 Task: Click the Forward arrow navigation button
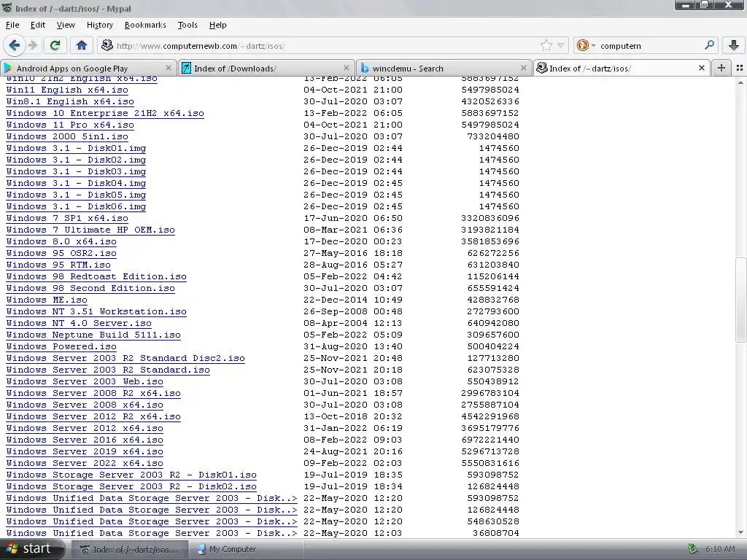click(33, 46)
